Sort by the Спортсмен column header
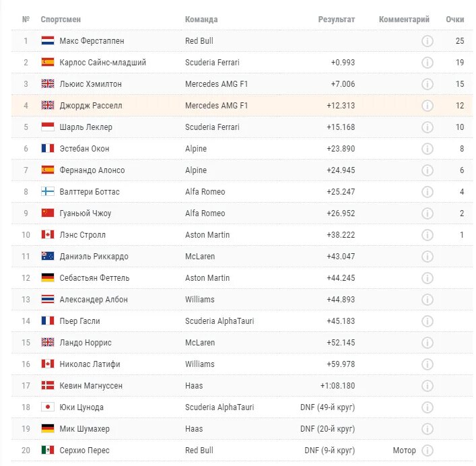Screen dimensions: 476x466 pyautogui.click(x=61, y=20)
